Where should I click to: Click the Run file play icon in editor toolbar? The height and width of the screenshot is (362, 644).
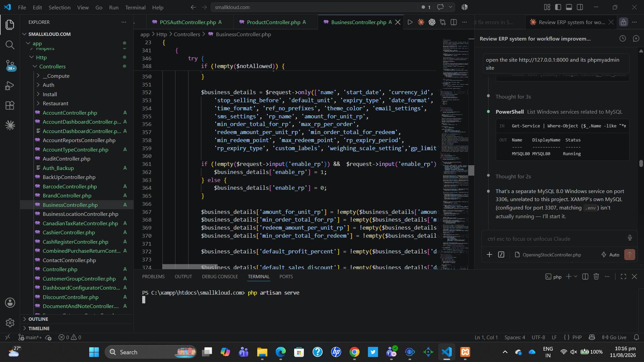410,22
